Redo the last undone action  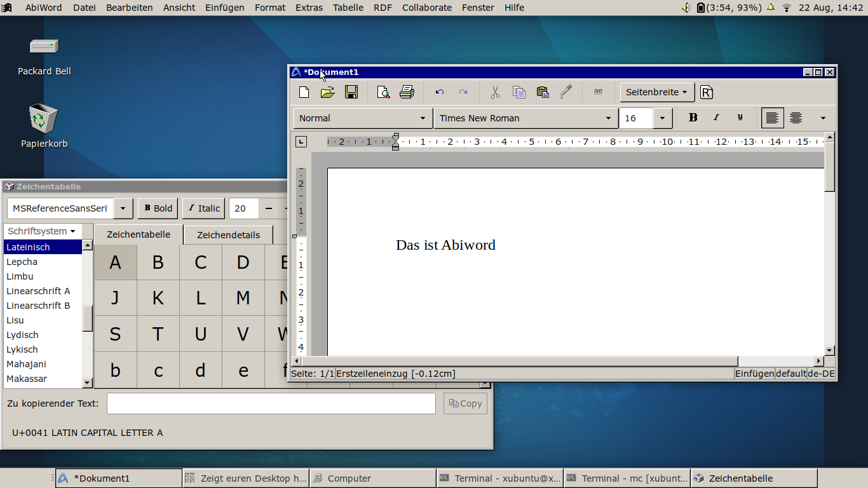tap(463, 92)
